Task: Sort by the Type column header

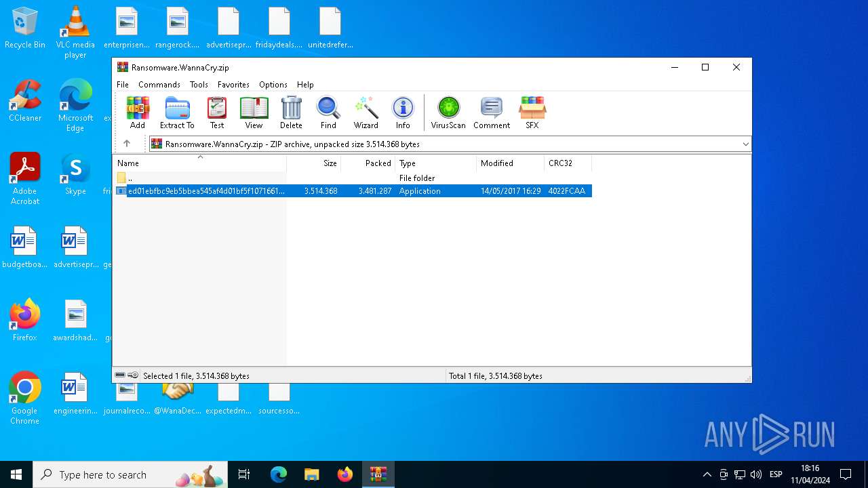Action: 436,163
